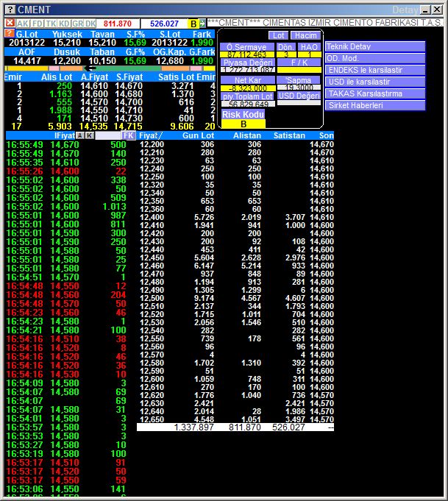Click the Yuksek value 15,210
This screenshot has width=448, height=501.
coord(67,43)
